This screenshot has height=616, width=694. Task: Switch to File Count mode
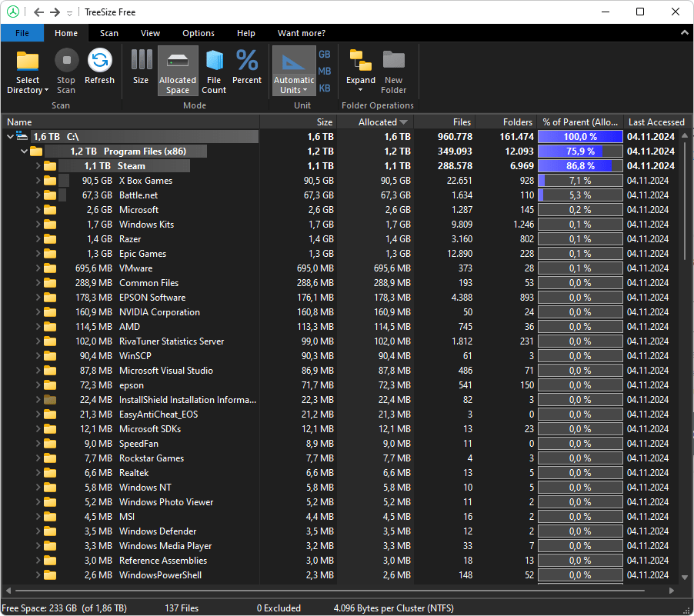coord(214,62)
